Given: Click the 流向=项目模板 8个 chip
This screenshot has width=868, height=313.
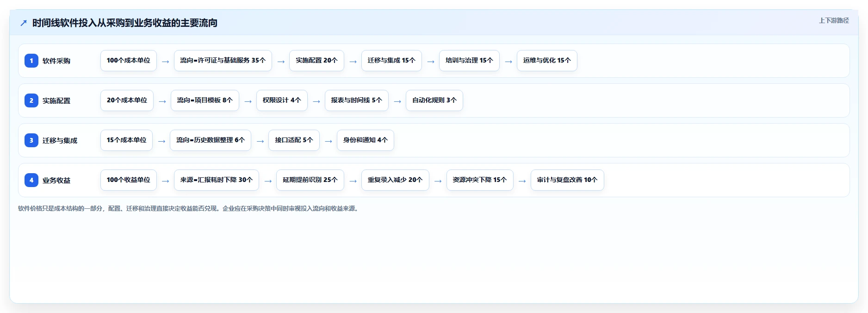Looking at the screenshot, I should click(x=205, y=100).
